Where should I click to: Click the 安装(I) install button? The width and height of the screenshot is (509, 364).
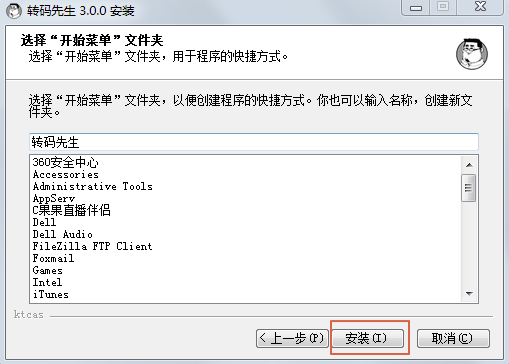click(368, 338)
